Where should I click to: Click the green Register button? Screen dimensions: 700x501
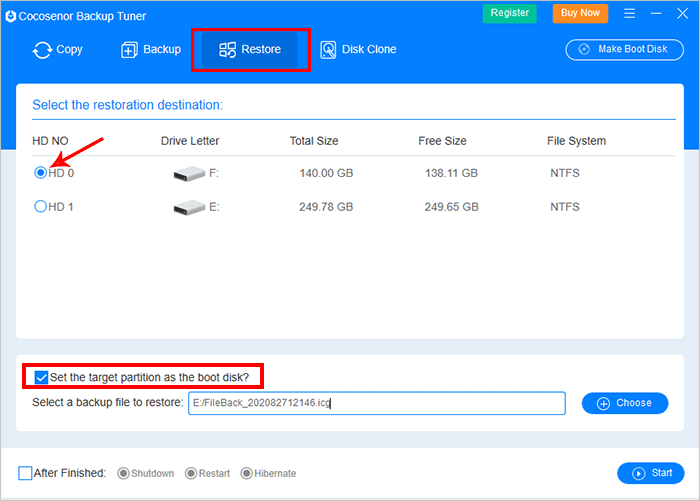pyautogui.click(x=509, y=13)
